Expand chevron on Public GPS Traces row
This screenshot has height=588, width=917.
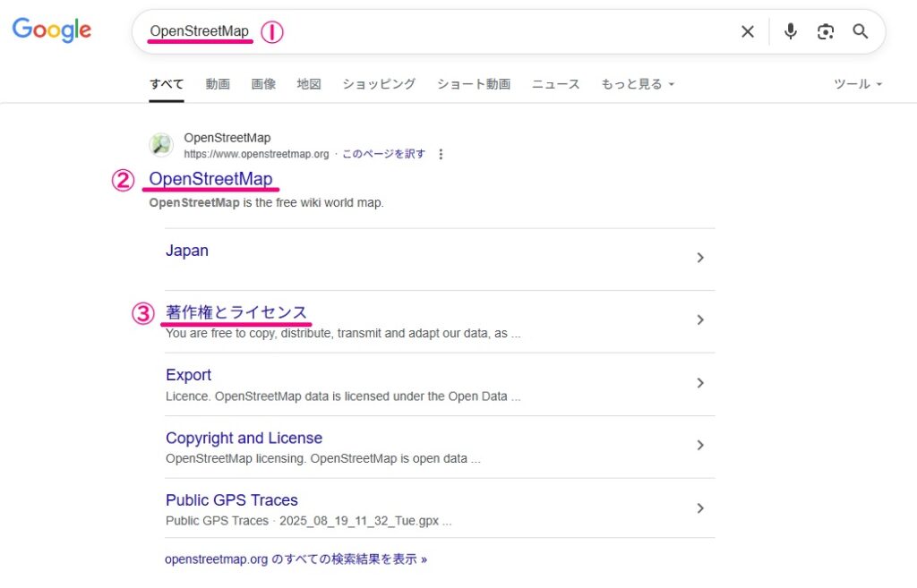(x=700, y=508)
